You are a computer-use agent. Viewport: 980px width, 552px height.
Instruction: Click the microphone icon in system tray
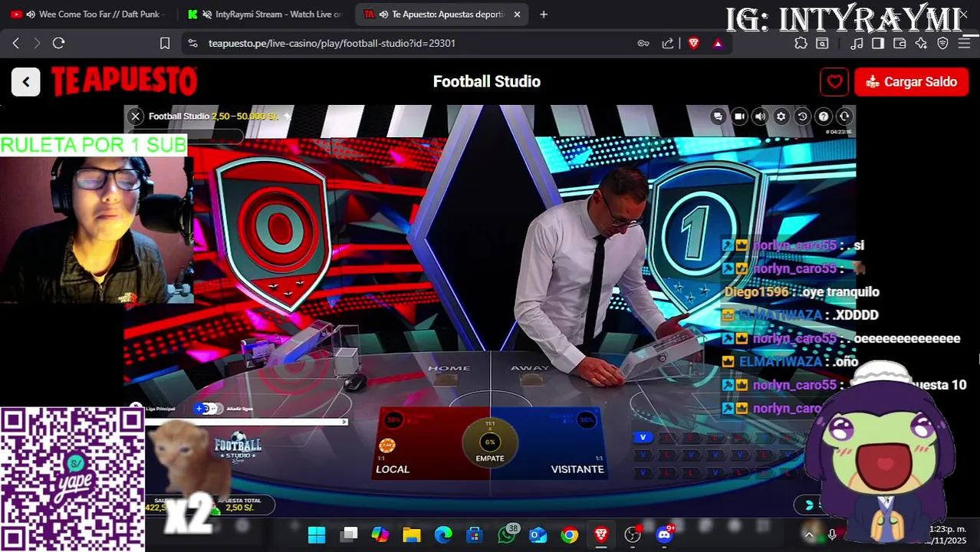pos(832,534)
